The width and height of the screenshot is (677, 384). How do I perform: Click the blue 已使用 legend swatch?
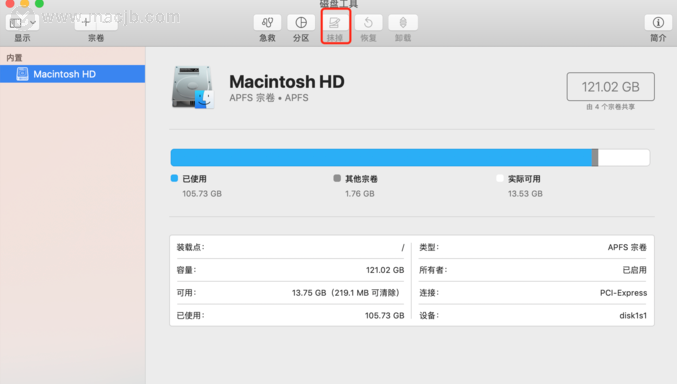[x=174, y=178]
